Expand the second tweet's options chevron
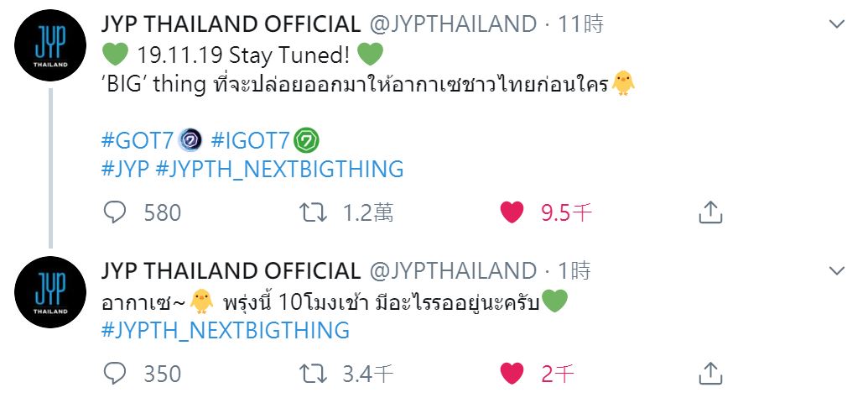This screenshot has width=868, height=398. pyautogui.click(x=836, y=270)
